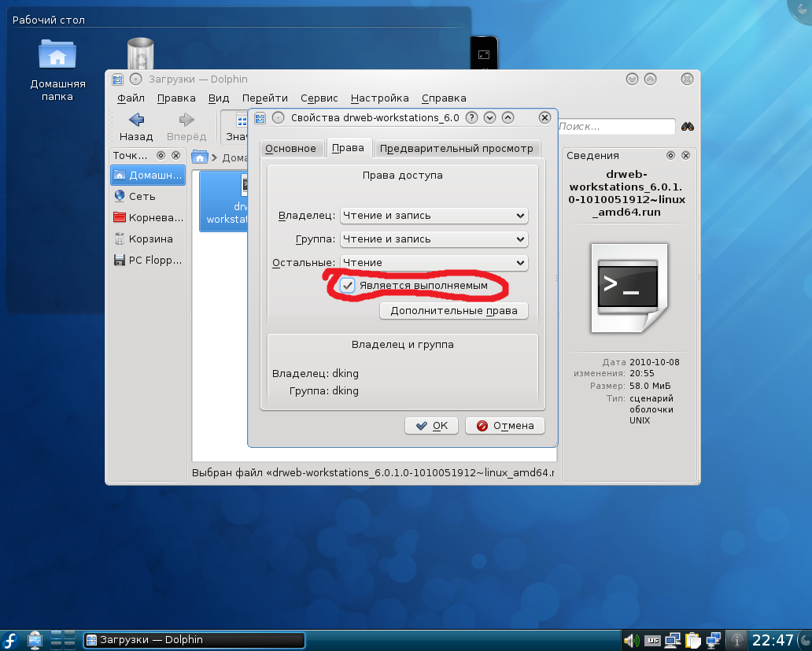
Task: Open the PC Floppy drive entry
Action: point(154,260)
